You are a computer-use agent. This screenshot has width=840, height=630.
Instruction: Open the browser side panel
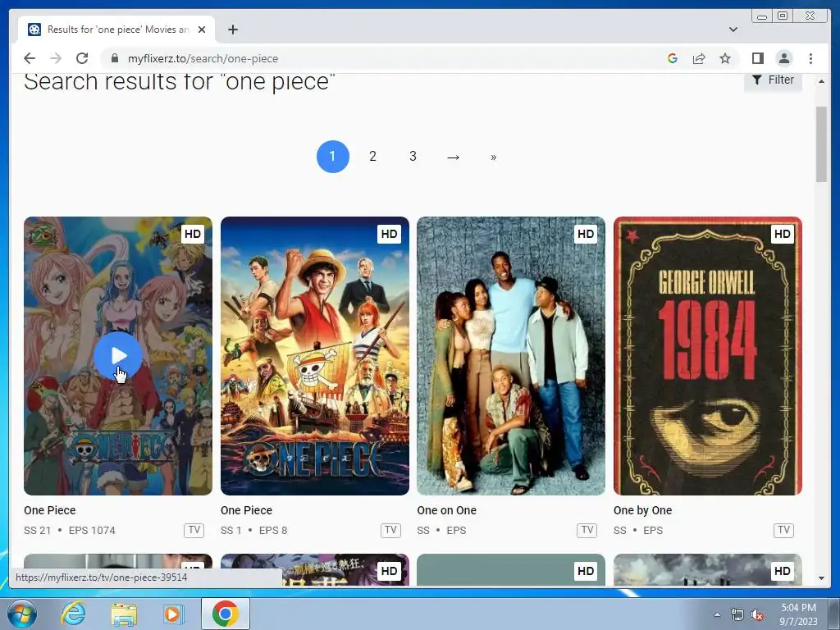(x=757, y=58)
